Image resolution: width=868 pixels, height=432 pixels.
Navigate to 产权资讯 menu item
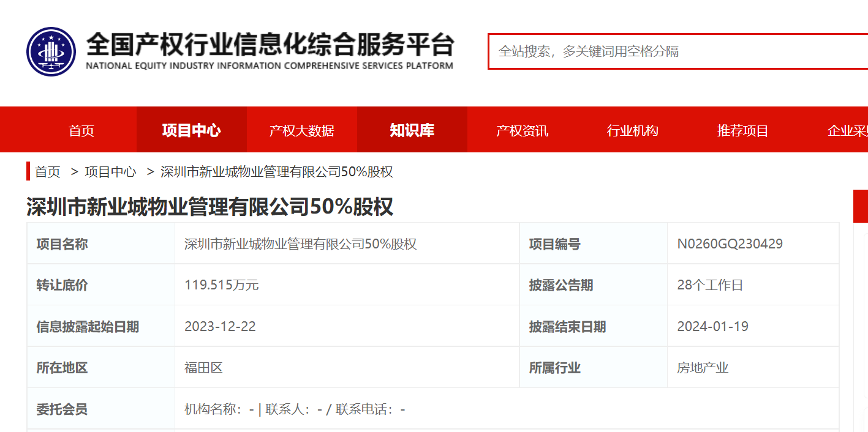(522, 130)
